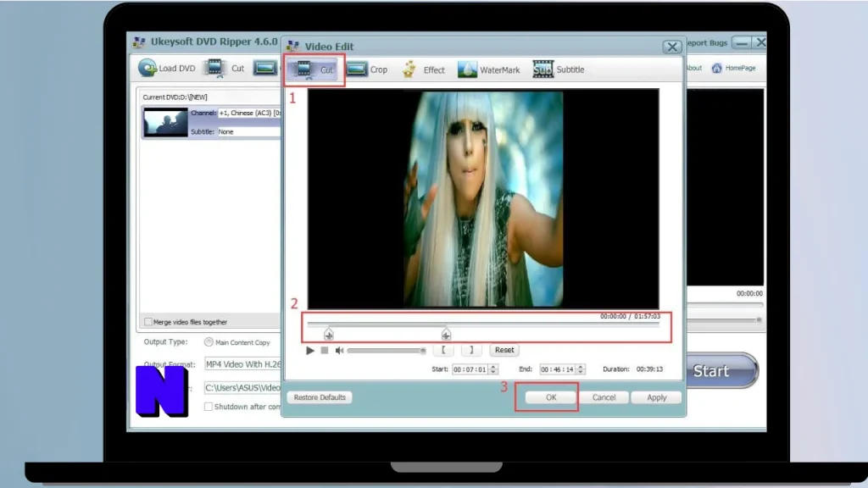Click the start trim marker on timeline
Image resolution: width=868 pixels, height=488 pixels.
coord(329,334)
